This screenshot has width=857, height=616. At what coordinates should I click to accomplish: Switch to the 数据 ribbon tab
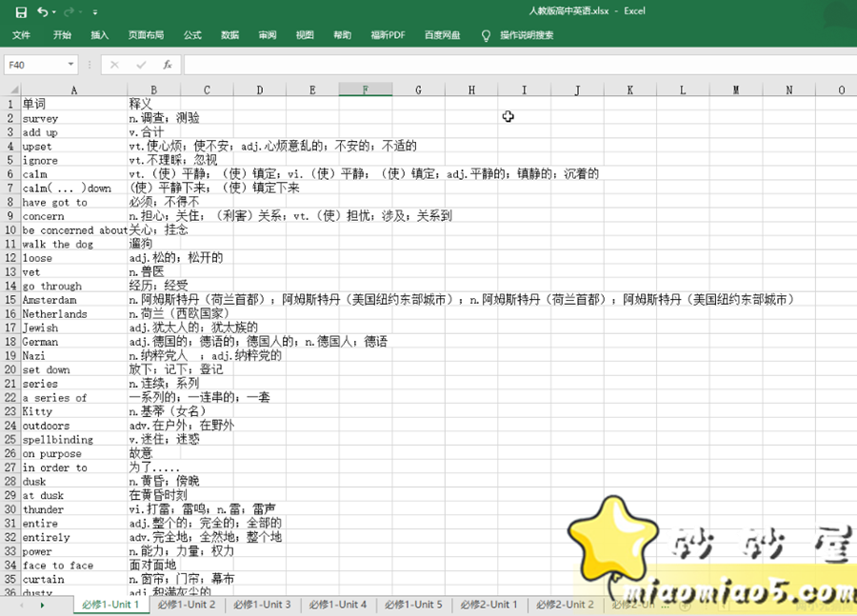229,35
